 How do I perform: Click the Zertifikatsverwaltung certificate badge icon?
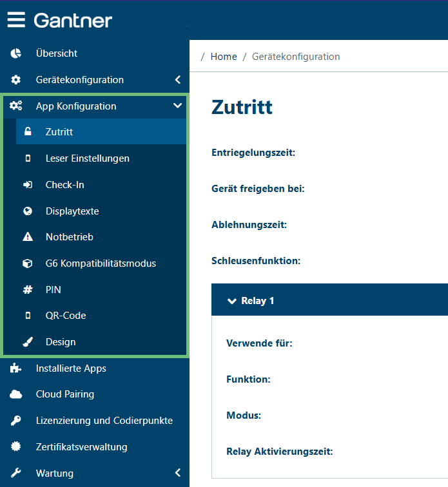16,446
